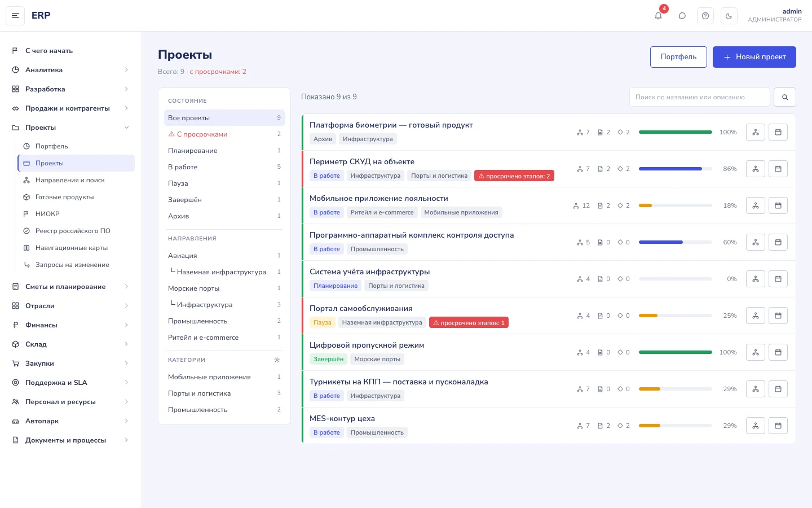Open calendar icon for Программно-аппаратный комплекс project

(x=778, y=242)
